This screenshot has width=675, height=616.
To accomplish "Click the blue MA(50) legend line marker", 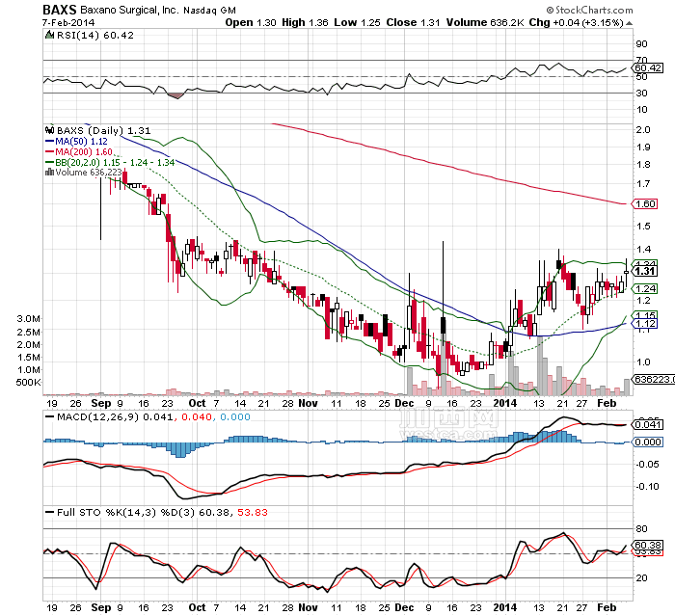I will (49, 141).
